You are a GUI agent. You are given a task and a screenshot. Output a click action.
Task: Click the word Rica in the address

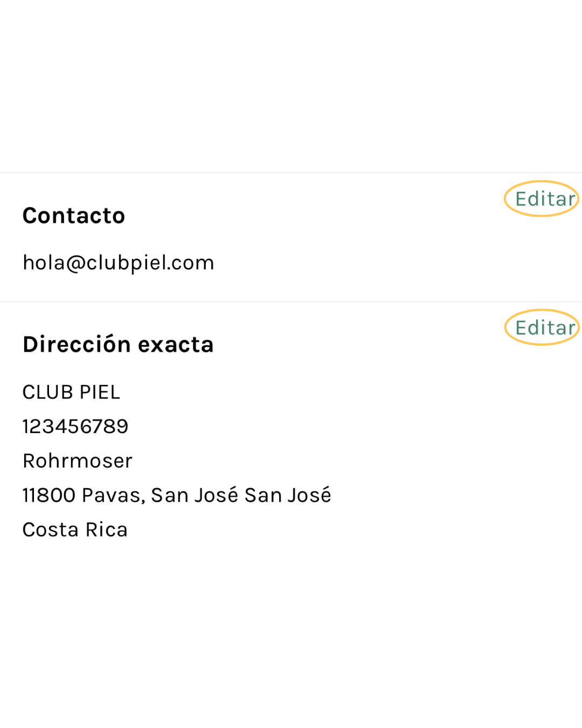[106, 530]
